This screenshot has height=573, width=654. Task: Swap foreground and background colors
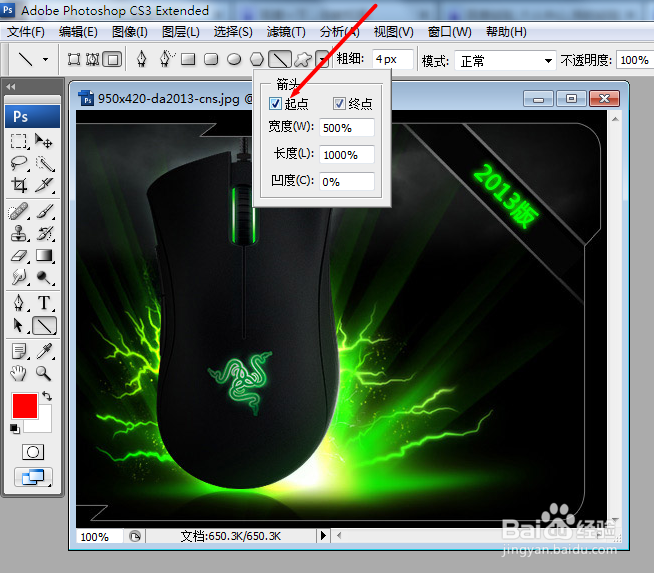[x=47, y=395]
